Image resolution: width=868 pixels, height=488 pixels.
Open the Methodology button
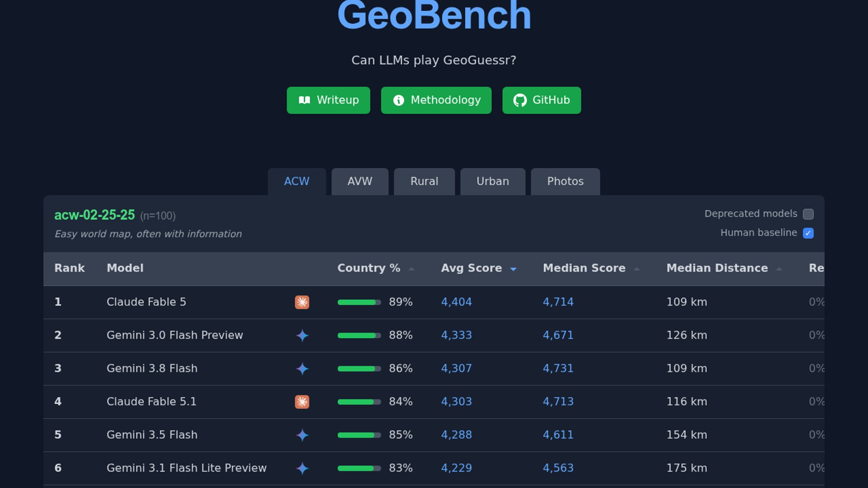click(x=436, y=100)
